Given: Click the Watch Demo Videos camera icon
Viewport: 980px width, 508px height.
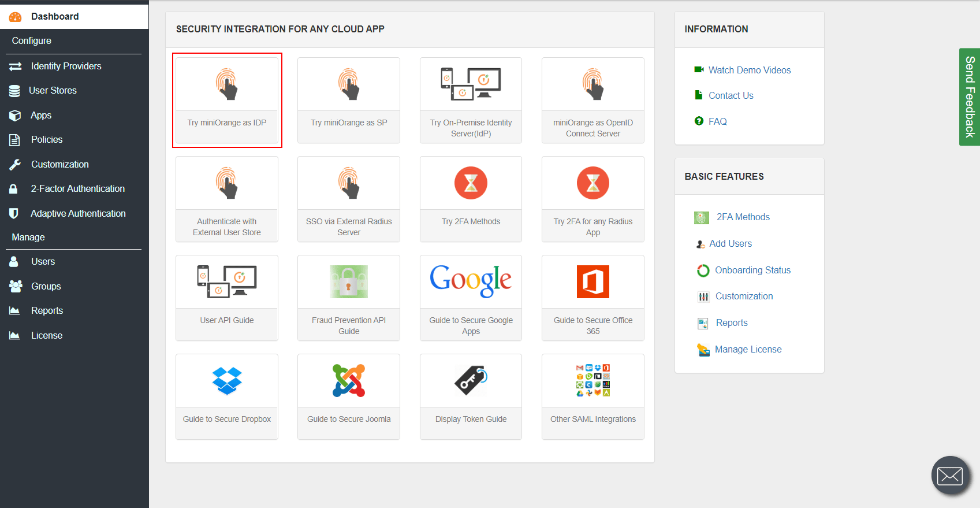Looking at the screenshot, I should pyautogui.click(x=699, y=69).
